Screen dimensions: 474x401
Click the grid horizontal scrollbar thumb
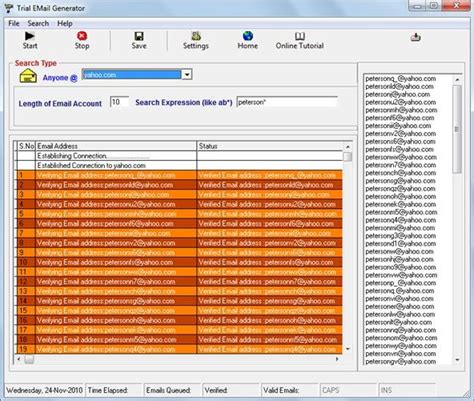coord(29,359)
